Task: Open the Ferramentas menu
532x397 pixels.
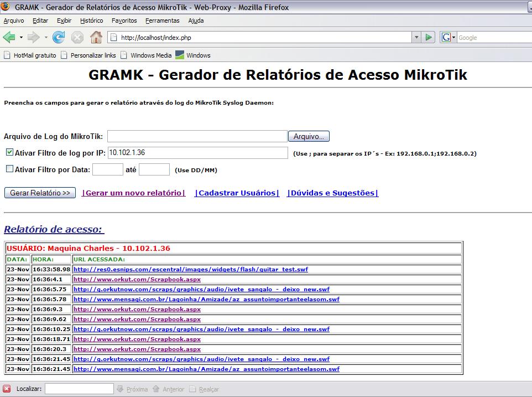Action: click(x=163, y=20)
